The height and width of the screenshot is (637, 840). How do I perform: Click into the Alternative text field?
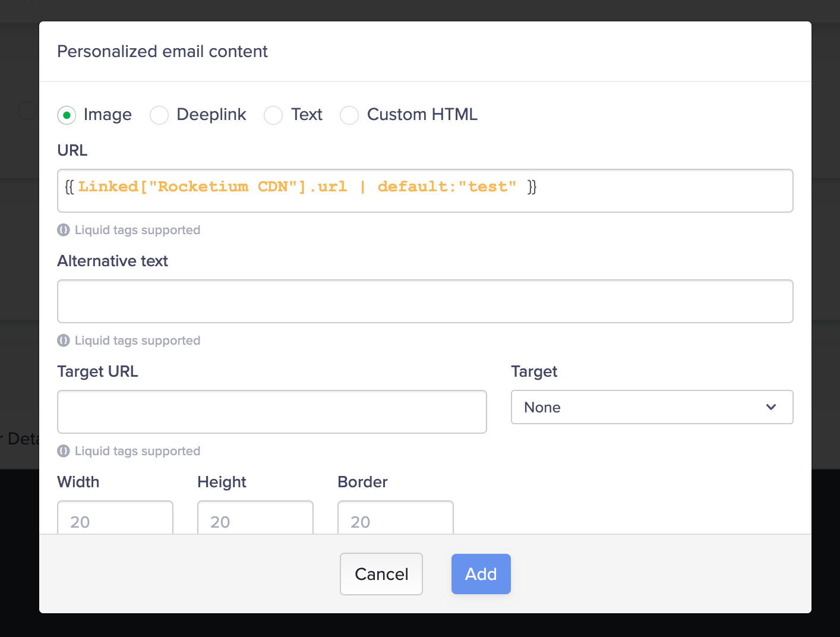tap(425, 301)
